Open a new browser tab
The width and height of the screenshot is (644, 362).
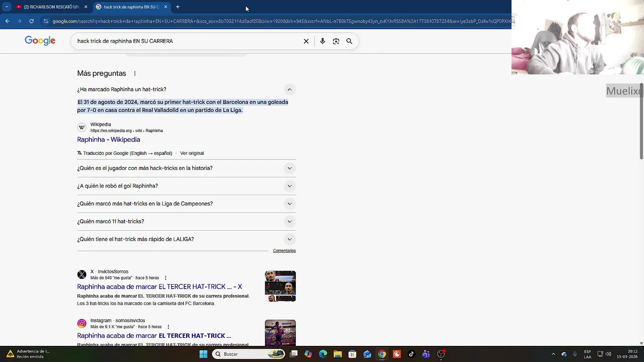(178, 7)
